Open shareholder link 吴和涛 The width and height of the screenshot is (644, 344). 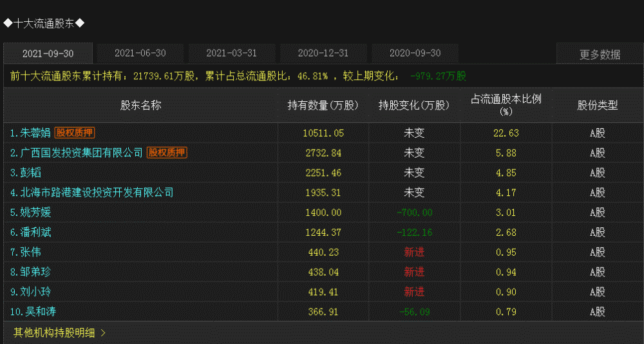40,312
